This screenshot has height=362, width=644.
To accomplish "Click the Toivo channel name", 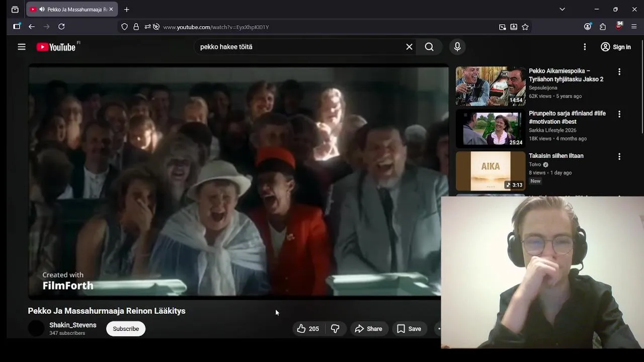I will tap(535, 164).
